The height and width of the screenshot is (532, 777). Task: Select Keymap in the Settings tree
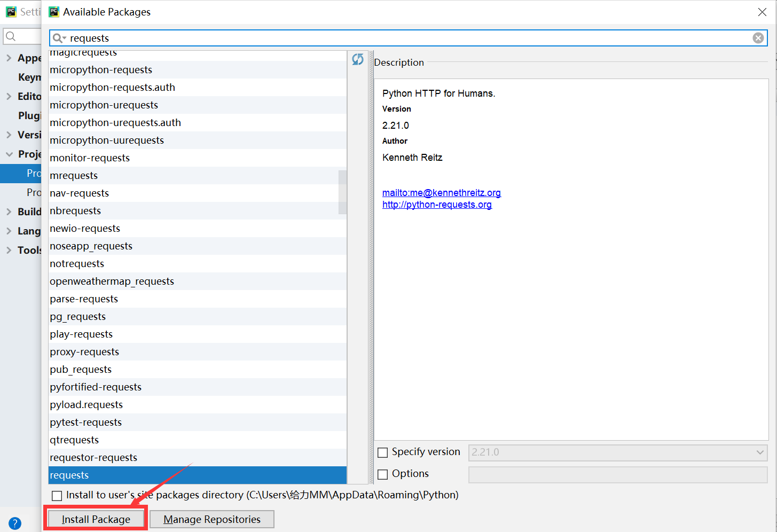pos(29,77)
